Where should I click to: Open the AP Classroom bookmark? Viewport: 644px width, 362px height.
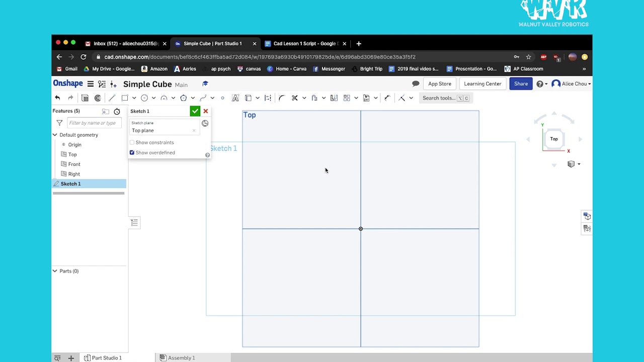point(524,69)
